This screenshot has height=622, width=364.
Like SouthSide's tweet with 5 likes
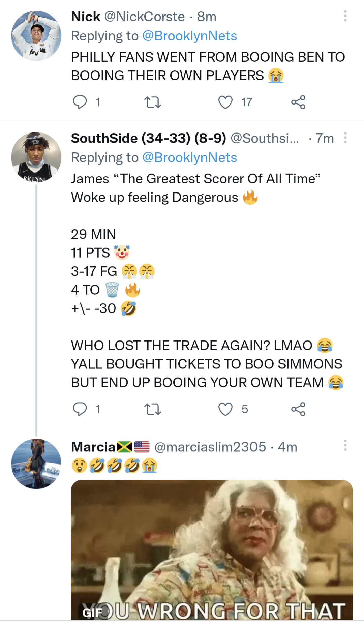click(x=225, y=409)
